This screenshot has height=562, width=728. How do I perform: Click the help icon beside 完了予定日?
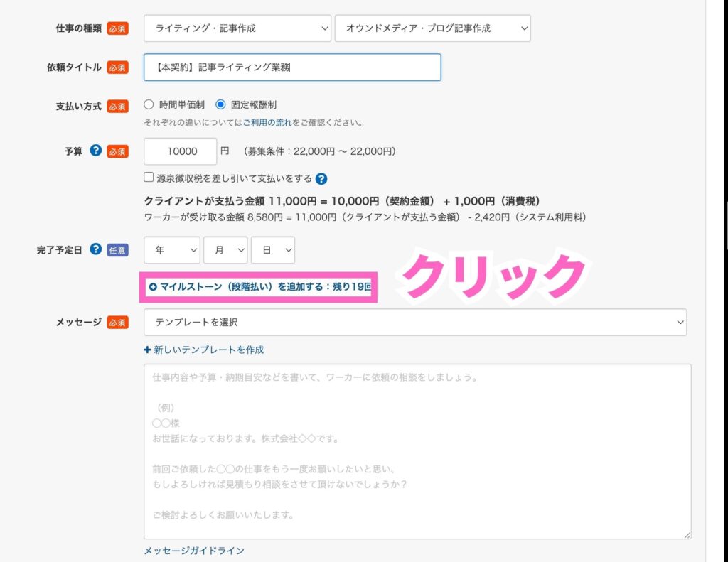[96, 249]
